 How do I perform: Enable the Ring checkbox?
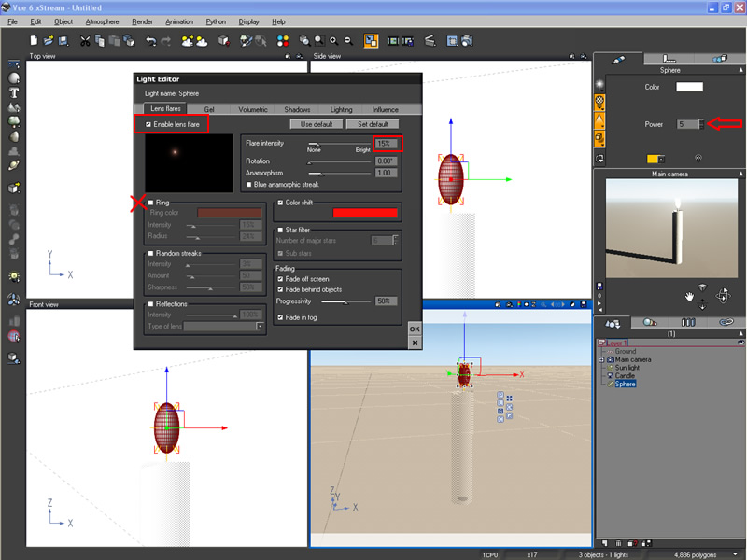point(150,203)
